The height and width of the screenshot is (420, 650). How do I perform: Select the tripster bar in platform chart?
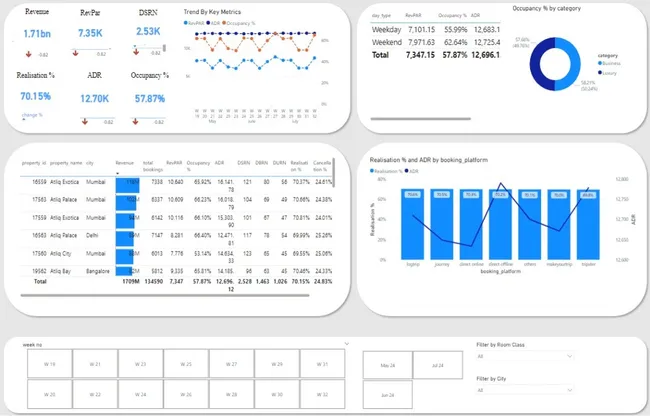pyautogui.click(x=588, y=224)
